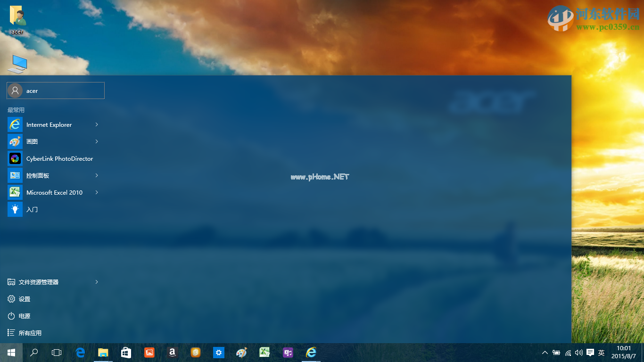The image size is (644, 362).
Task: Click the volume speaker tray icon
Action: click(579, 353)
